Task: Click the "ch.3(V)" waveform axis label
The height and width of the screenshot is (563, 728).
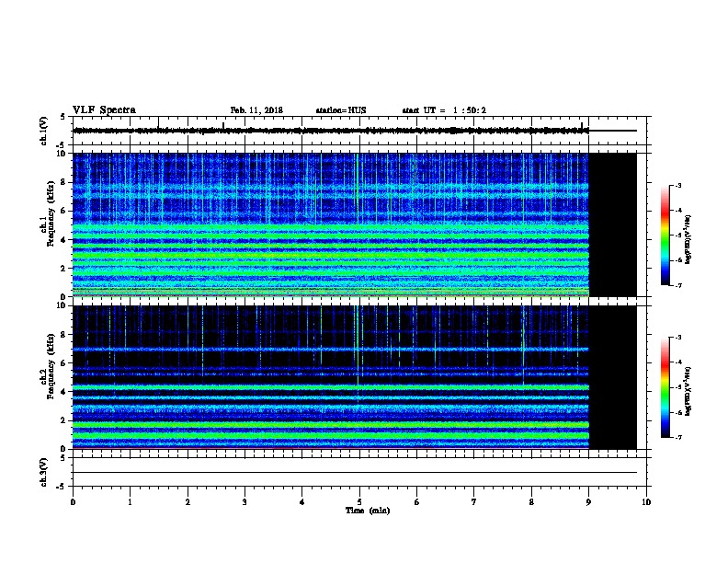Action: point(43,472)
